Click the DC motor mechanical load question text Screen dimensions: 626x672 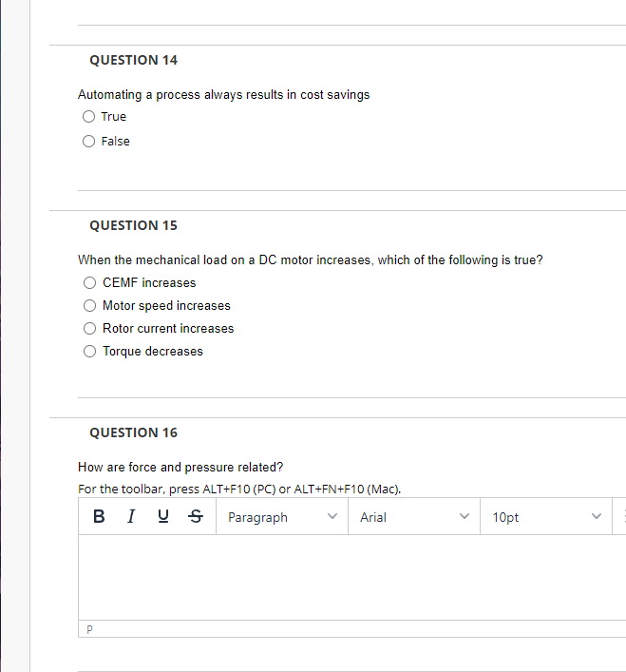[x=311, y=260]
